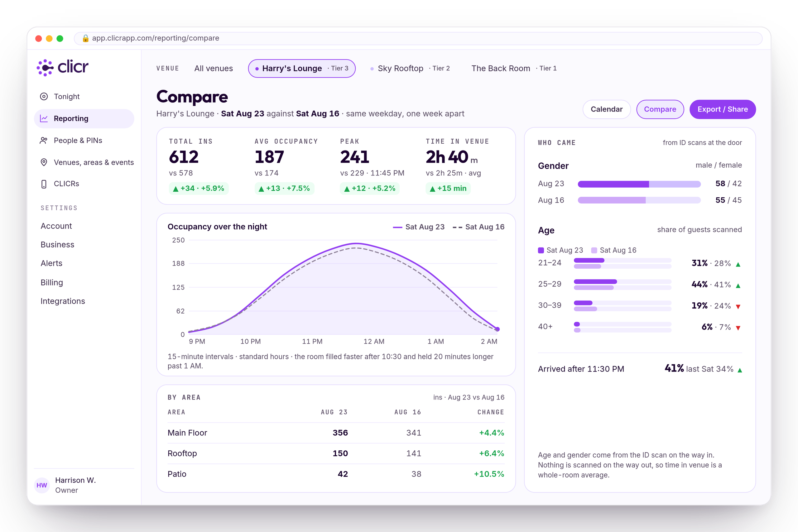This screenshot has height=532, width=798.
Task: Click the 2 AM endpoint on occupancy chart
Action: [498, 329]
